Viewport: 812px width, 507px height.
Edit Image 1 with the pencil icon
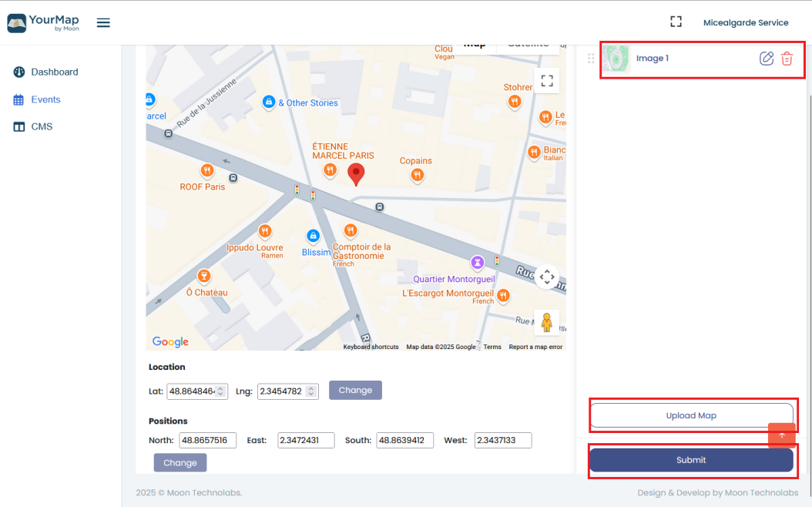766,59
